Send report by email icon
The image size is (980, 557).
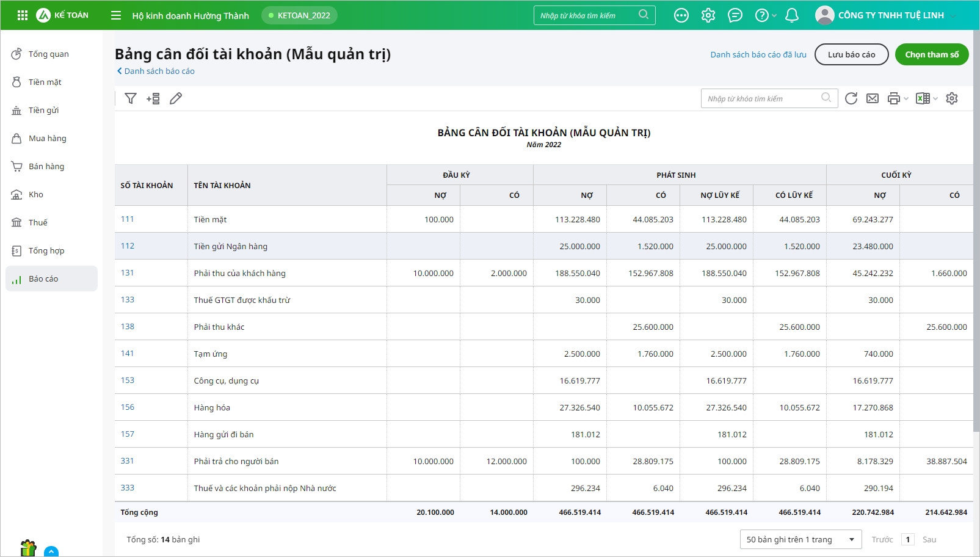tap(873, 98)
